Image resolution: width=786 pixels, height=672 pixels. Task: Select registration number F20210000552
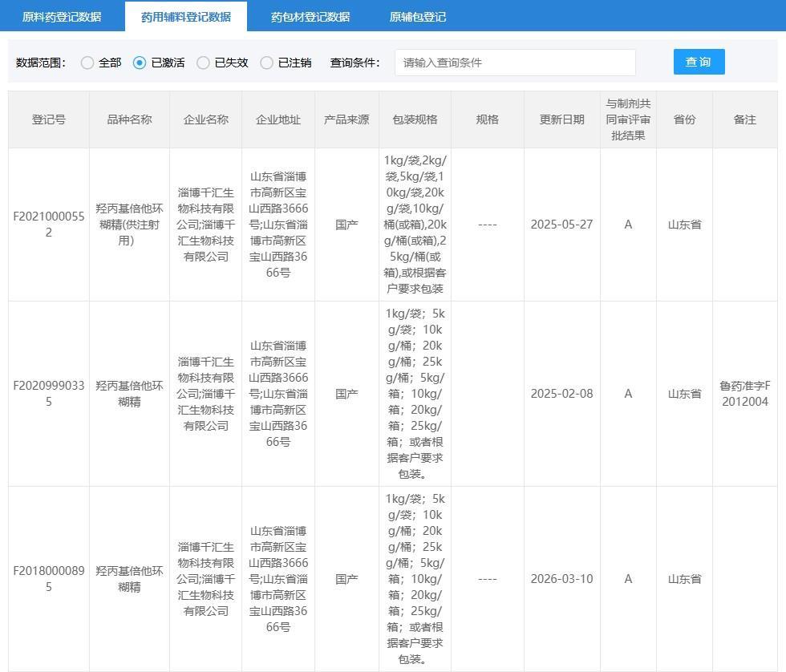tap(49, 224)
